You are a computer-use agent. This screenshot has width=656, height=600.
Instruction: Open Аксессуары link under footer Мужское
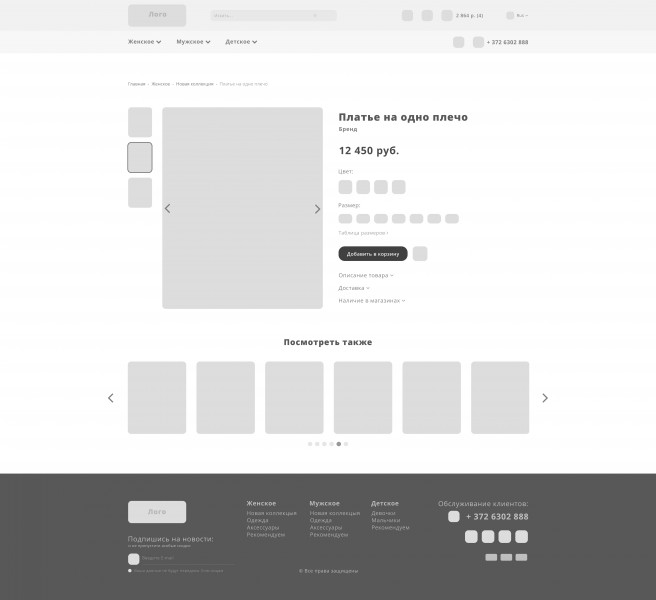coord(326,528)
